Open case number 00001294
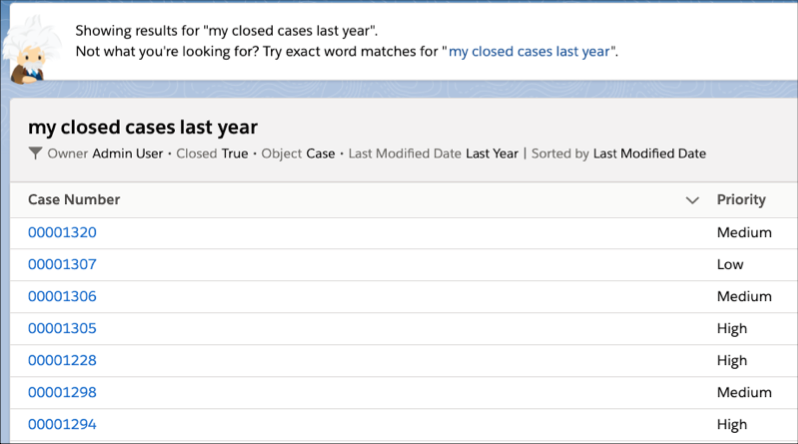 tap(62, 424)
